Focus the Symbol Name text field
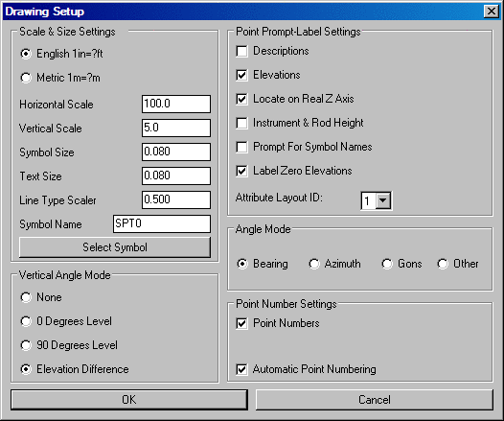The width and height of the screenshot is (504, 421). [x=162, y=223]
